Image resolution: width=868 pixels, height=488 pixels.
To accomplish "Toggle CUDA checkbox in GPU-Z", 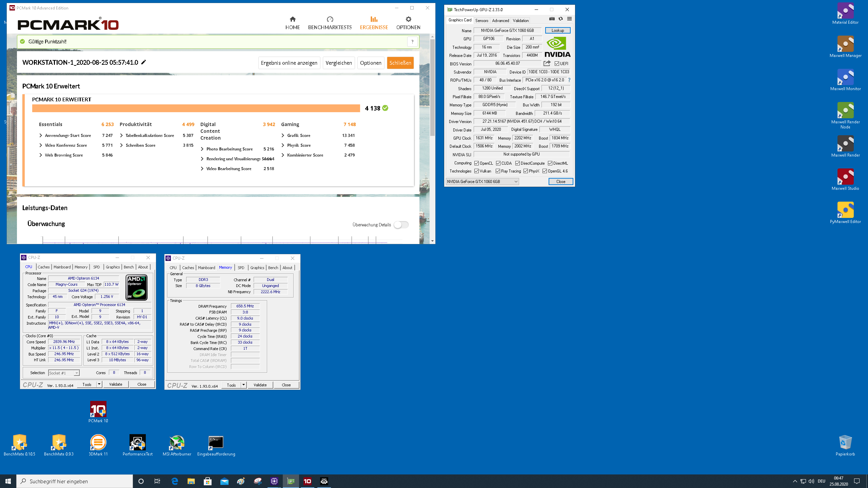I will (x=498, y=163).
